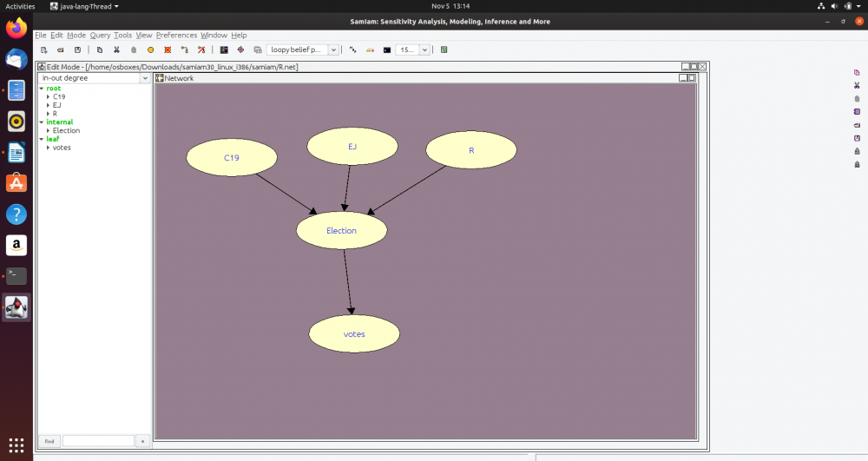Open the Query menu
Viewport: 868px width, 461px height.
(100, 36)
